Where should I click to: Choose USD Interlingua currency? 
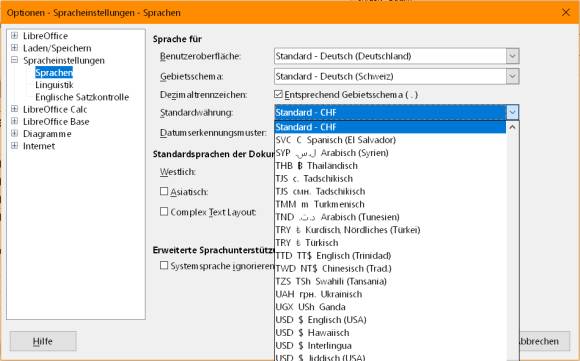click(x=390, y=346)
